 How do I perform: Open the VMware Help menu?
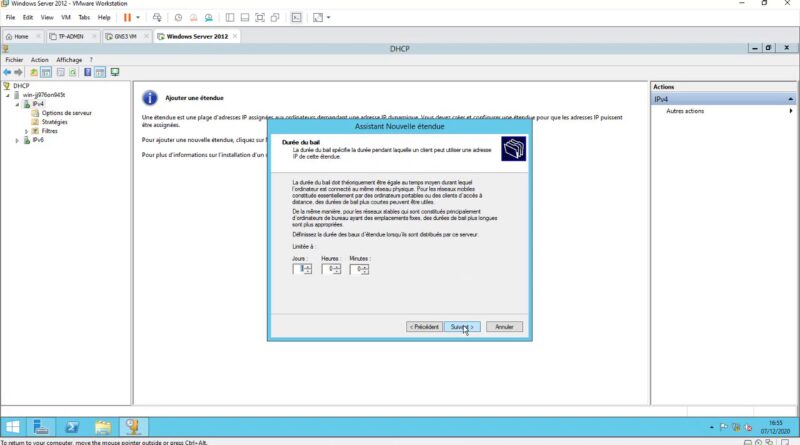pyautogui.click(x=104, y=17)
